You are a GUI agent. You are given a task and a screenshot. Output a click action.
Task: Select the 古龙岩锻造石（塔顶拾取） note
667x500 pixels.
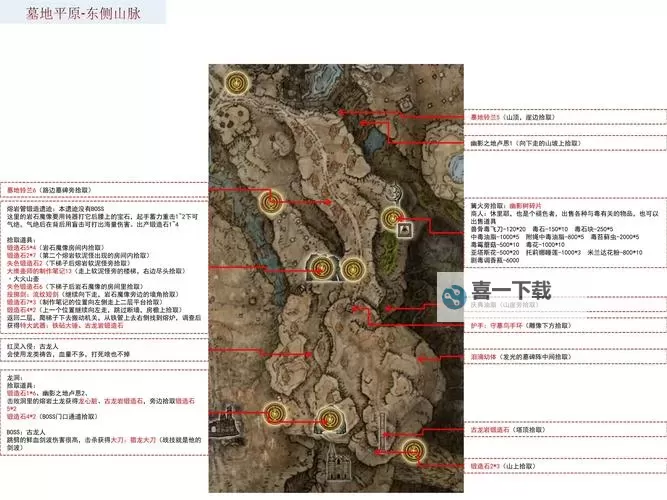coord(508,430)
